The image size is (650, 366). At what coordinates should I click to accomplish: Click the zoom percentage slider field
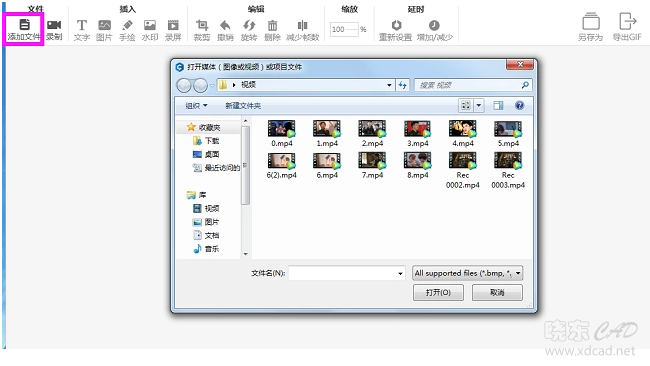click(x=344, y=29)
